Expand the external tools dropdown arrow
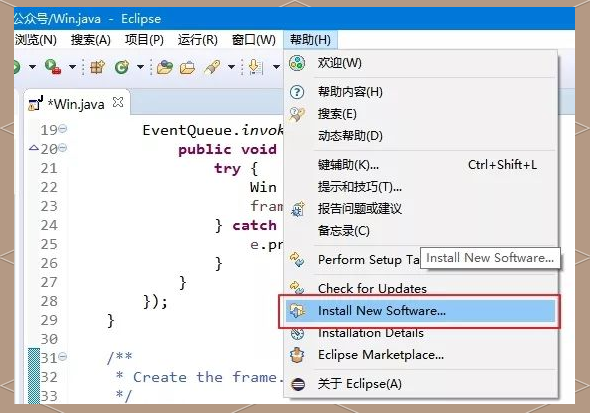The width and height of the screenshot is (590, 413). click(72, 67)
